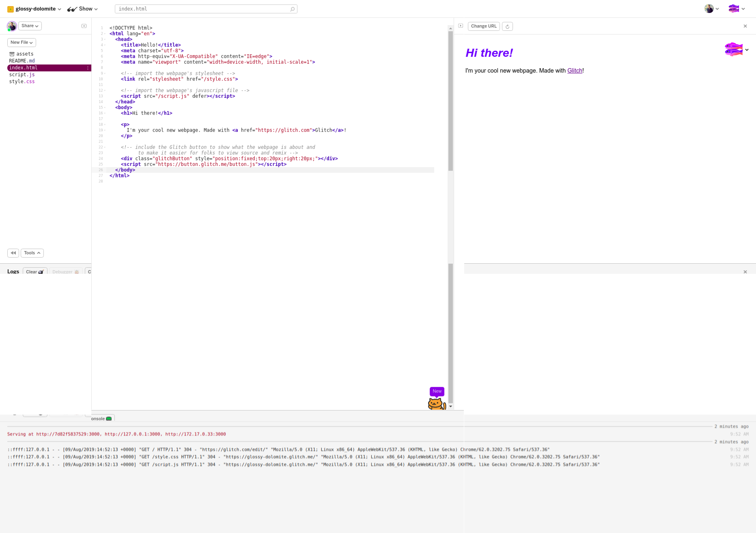Viewport: 756px width, 533px height.
Task: Close the preview pane
Action: coord(745,26)
